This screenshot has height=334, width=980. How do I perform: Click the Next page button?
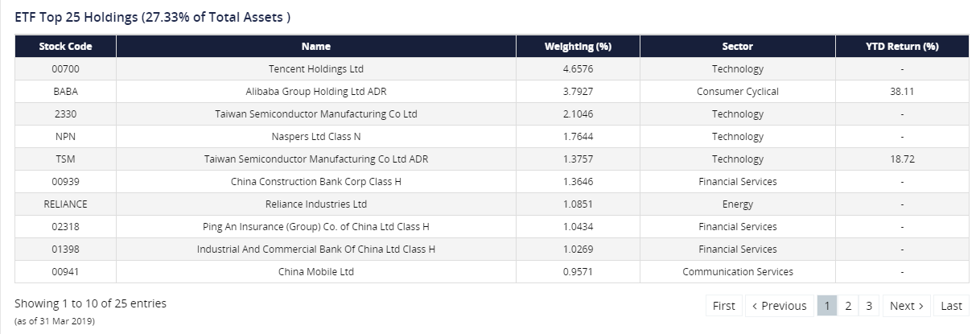pyautogui.click(x=907, y=306)
